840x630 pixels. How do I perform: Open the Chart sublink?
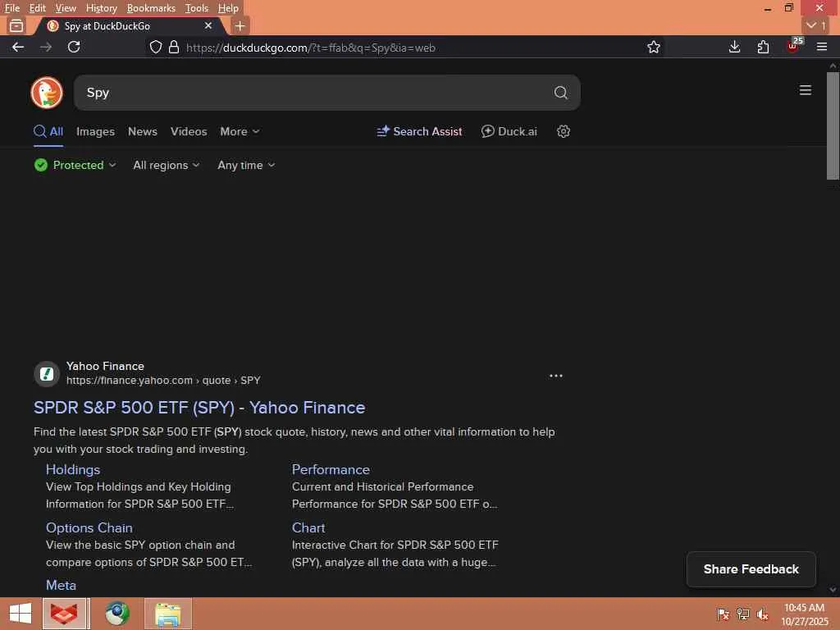(308, 527)
